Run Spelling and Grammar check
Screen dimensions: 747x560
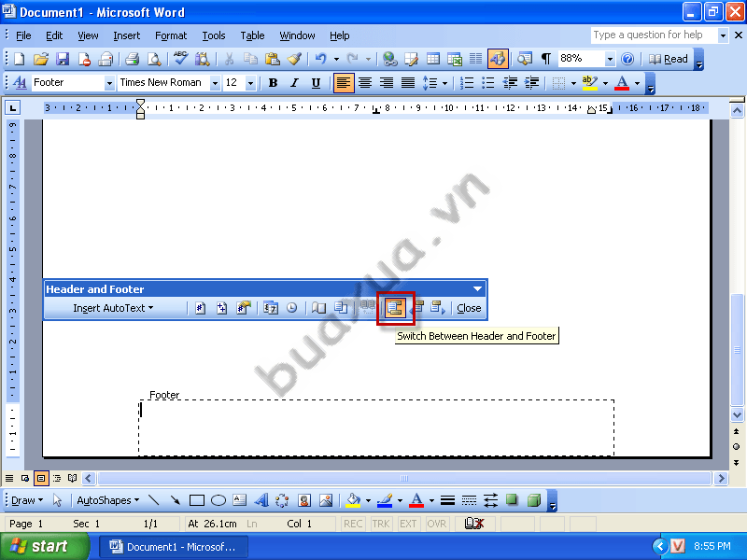[x=180, y=59]
